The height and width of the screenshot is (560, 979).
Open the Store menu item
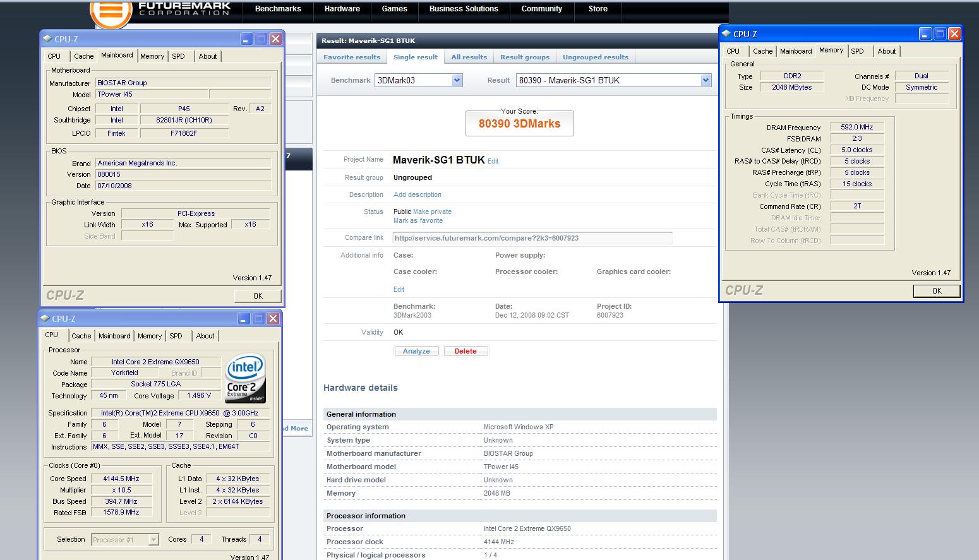point(598,9)
